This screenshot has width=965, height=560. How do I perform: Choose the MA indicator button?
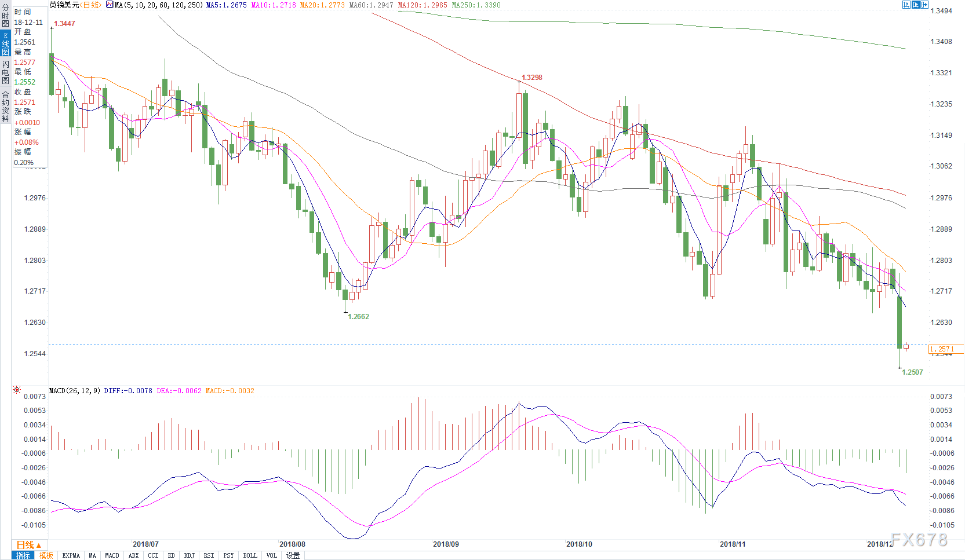click(x=93, y=555)
